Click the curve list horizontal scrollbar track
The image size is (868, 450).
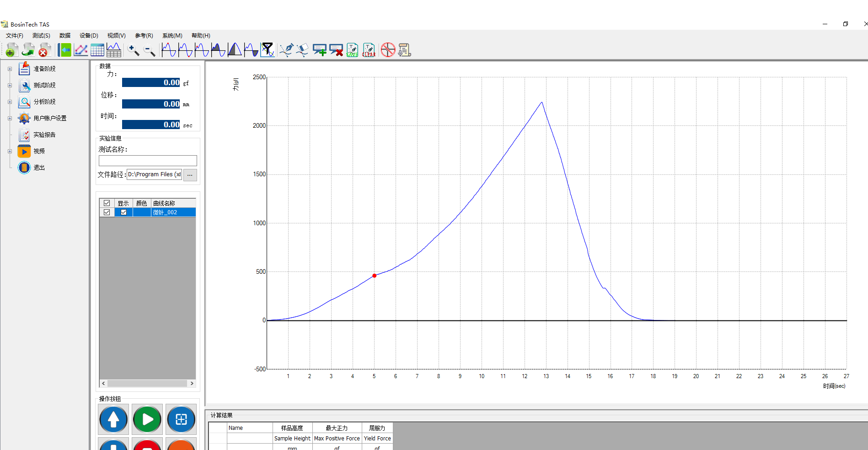tap(148, 384)
